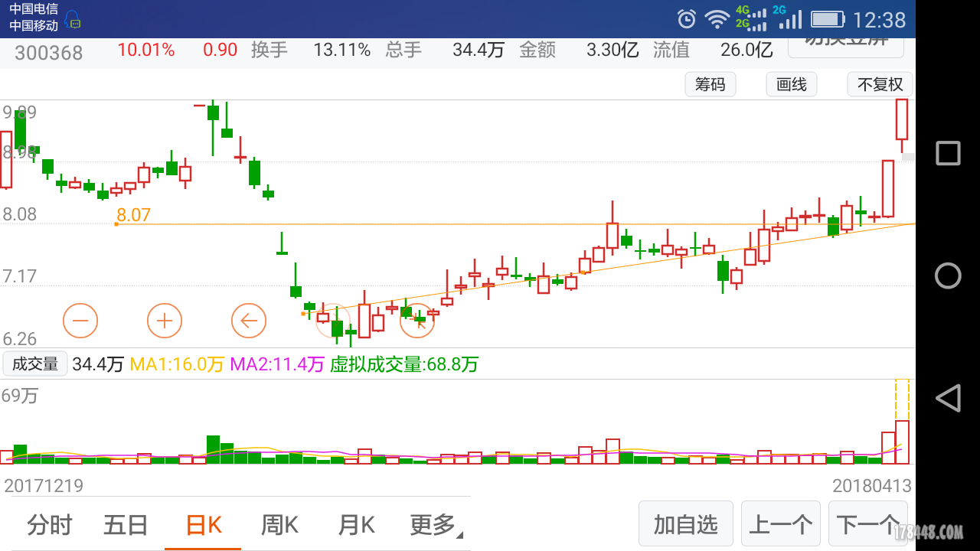Viewport: 980px width, 551px height.
Task: Tap the zoom in plus circle icon
Action: 165,320
